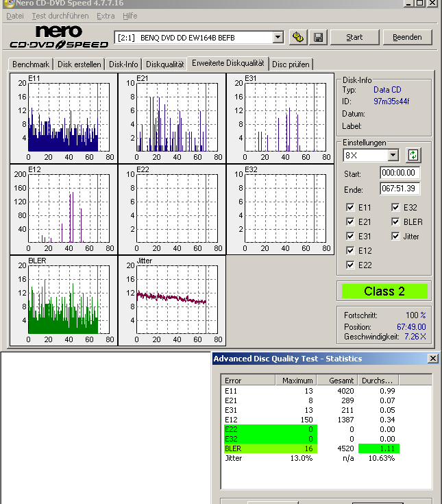Image resolution: width=442 pixels, height=504 pixels.
Task: Click the green refresh icon beside speed
Action: coord(413,155)
